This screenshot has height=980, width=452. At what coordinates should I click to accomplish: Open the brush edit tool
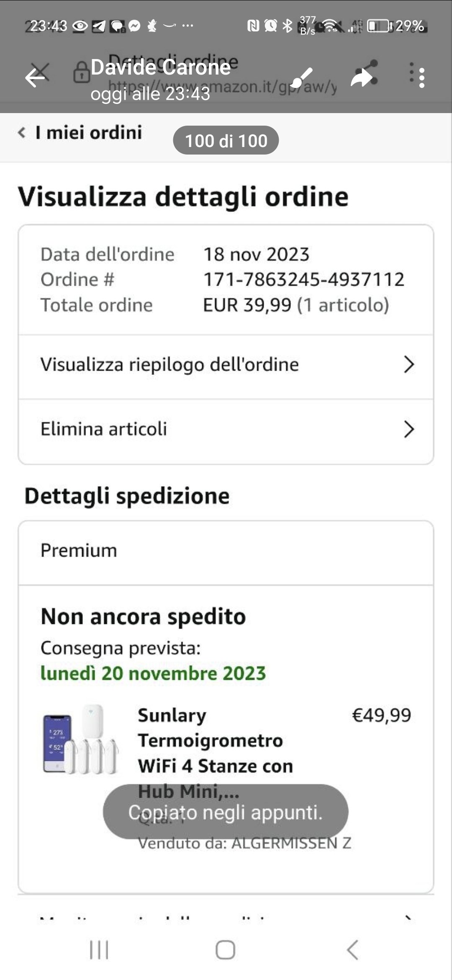tap(301, 78)
